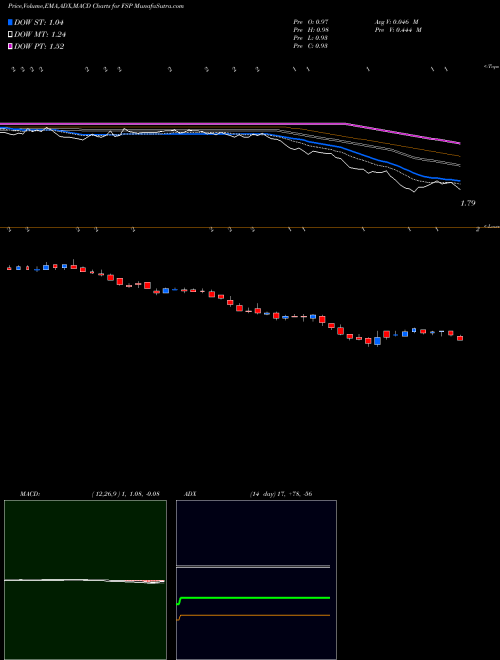The width and height of the screenshot is (500, 660).
Task: Open the dark blue ADX chart panel
Action: pos(256,580)
